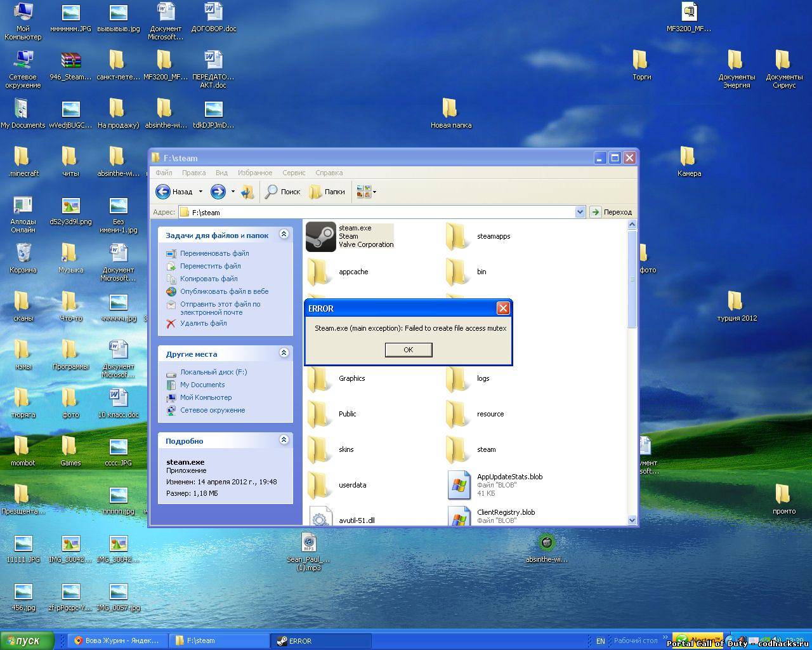
Task: Click Переименовать файл link
Action: coord(214,253)
